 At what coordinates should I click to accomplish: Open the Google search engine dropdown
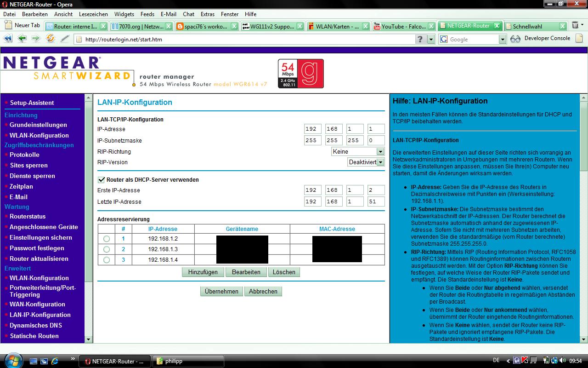click(x=503, y=40)
